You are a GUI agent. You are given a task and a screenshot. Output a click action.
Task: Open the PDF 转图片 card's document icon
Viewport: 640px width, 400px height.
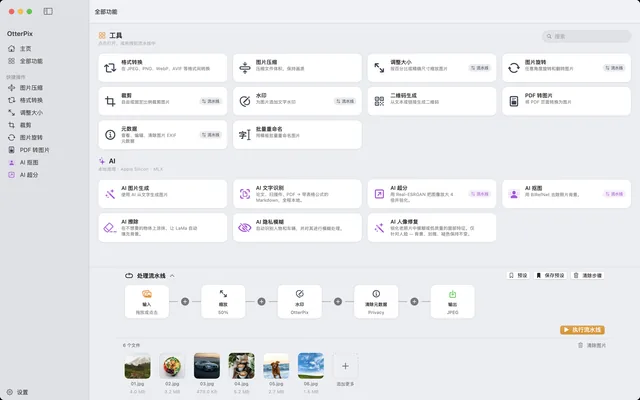click(x=514, y=101)
